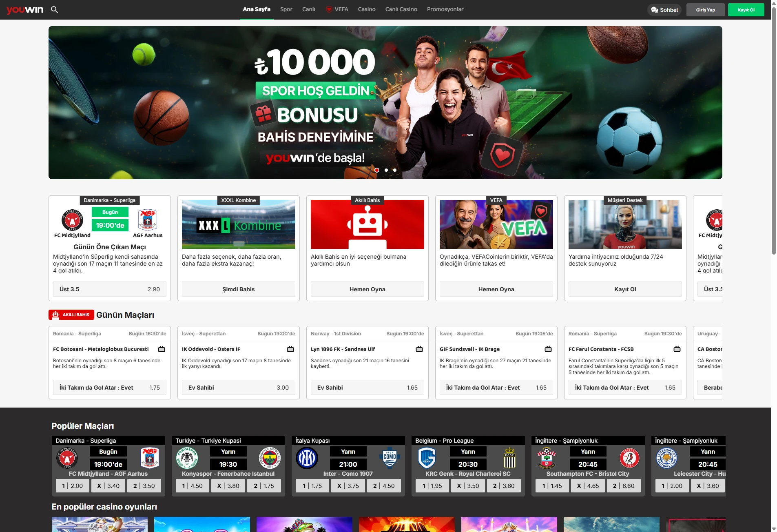Select third banner carousel dot
Viewport: 777px width, 532px height.
[394, 170]
